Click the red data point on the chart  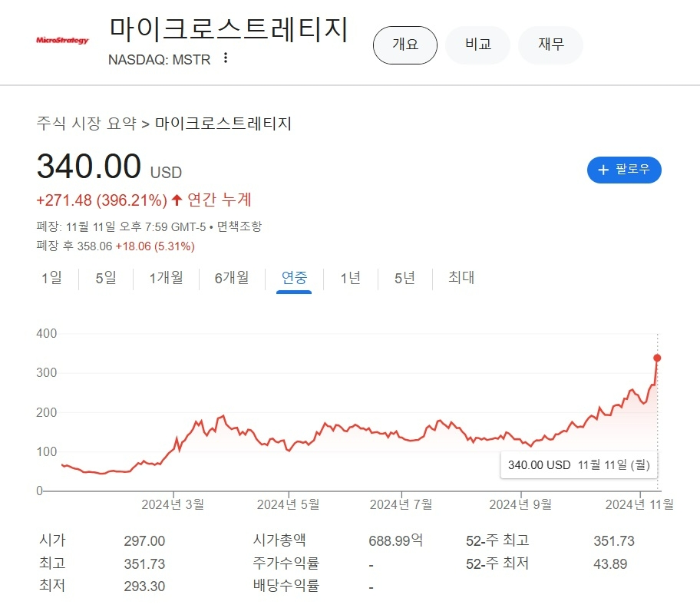pos(657,358)
